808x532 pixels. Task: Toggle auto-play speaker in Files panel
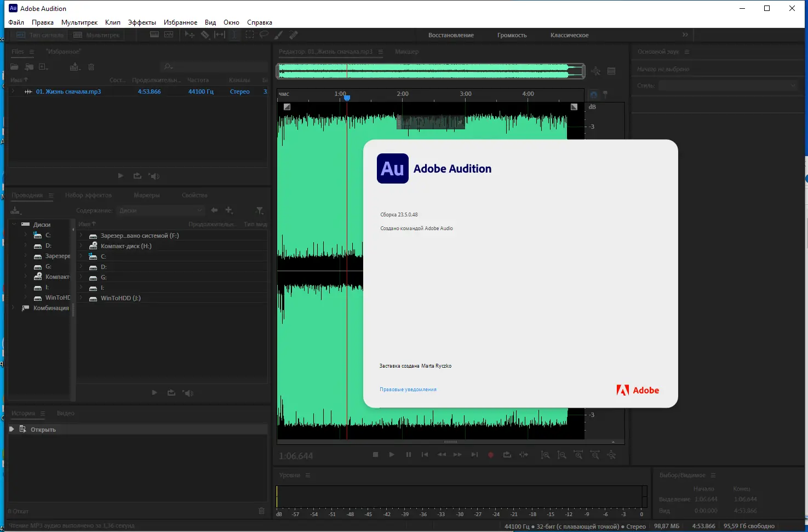[x=154, y=176]
